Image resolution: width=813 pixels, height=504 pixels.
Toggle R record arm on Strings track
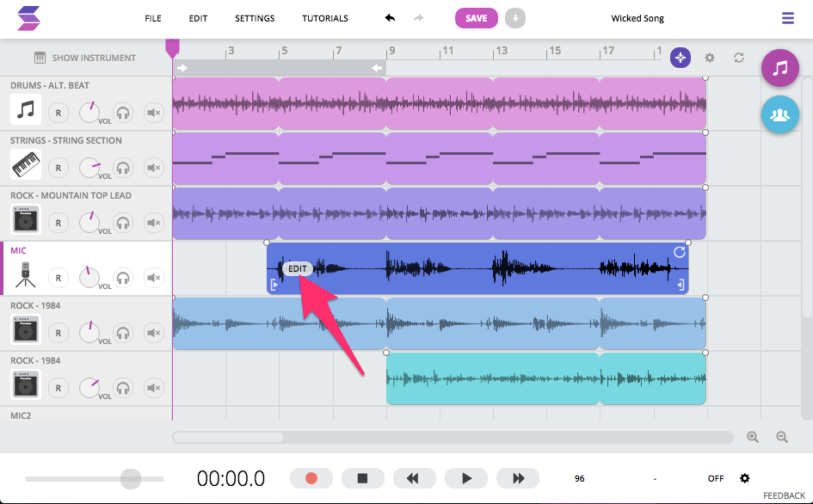click(x=59, y=168)
